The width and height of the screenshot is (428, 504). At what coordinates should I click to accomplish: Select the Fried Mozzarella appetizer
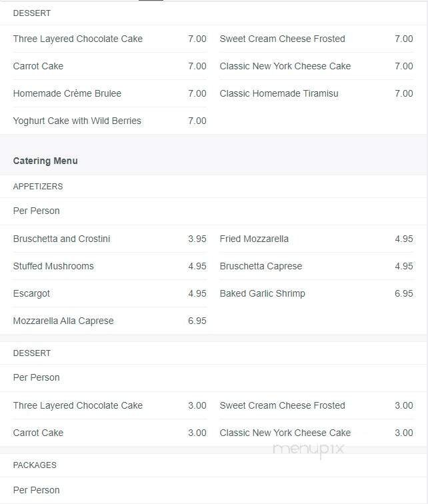(254, 239)
